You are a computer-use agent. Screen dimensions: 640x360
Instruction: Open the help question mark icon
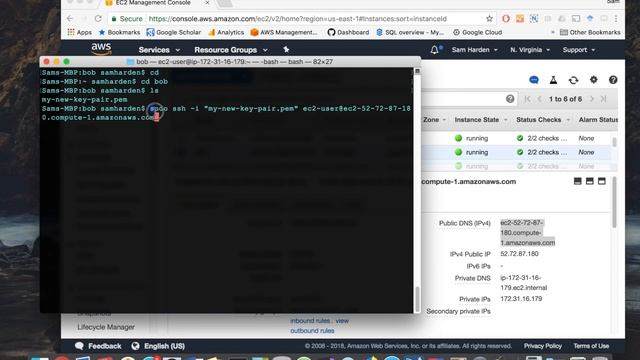613,80
